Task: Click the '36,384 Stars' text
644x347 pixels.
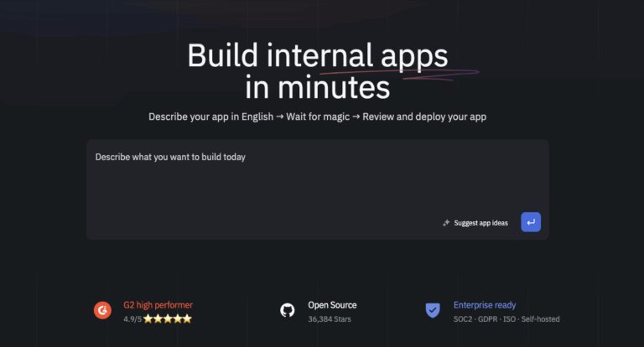Action: (330, 319)
